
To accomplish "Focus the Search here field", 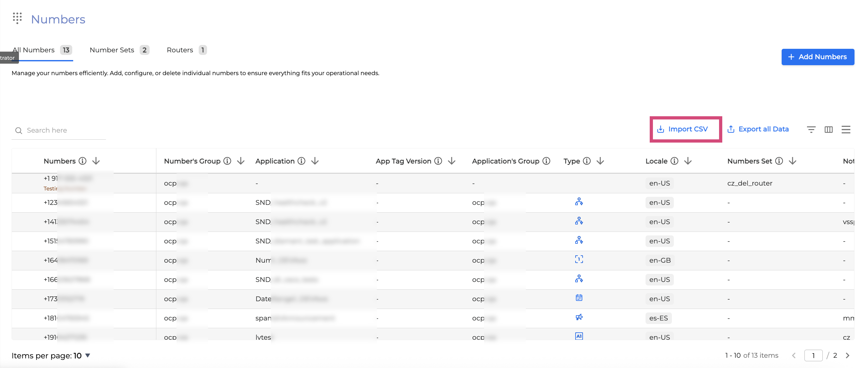I will point(64,130).
